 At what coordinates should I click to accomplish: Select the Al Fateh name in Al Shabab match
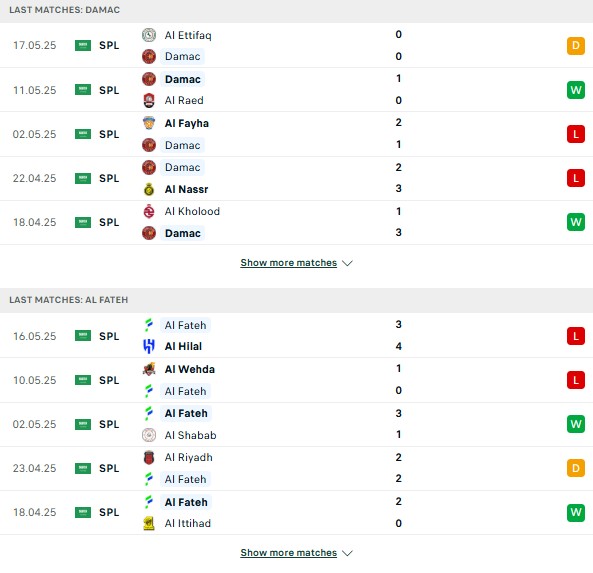[186, 413]
